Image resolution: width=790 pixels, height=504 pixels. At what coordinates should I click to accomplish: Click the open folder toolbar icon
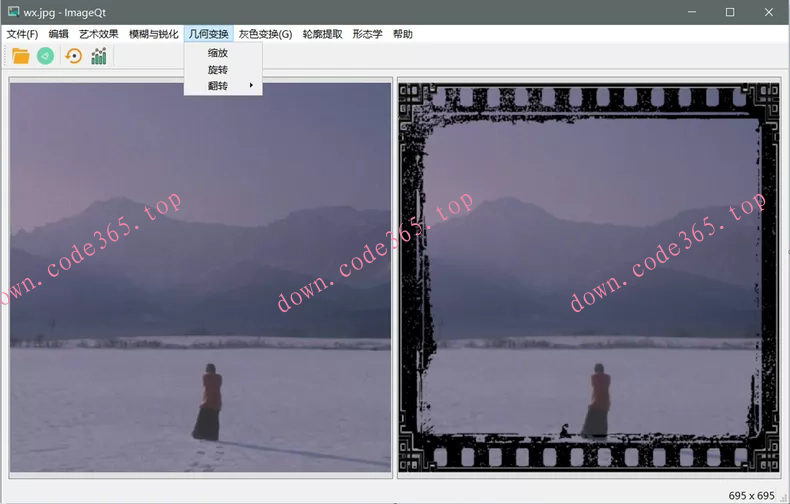coord(21,56)
